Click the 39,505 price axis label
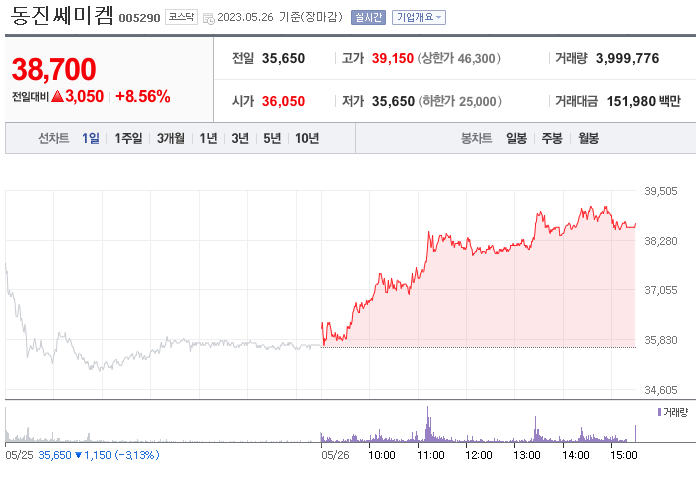The image size is (696, 481). pos(661,191)
